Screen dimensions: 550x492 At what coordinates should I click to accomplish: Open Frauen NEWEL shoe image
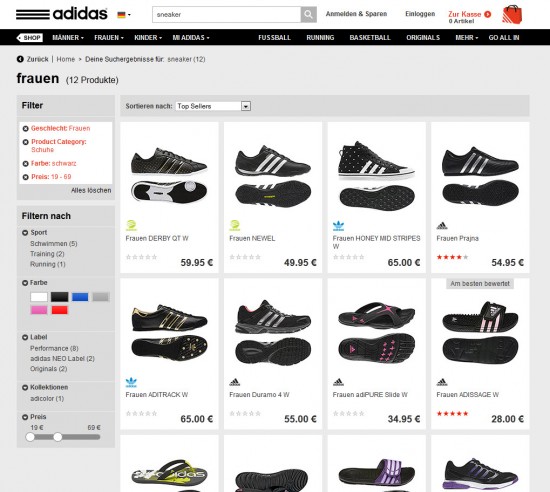tap(273, 175)
